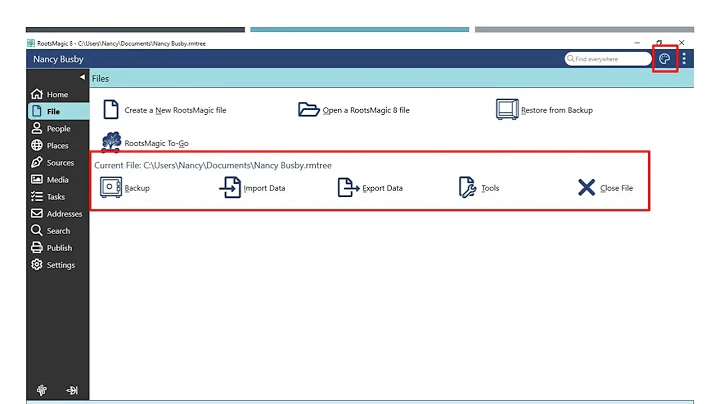720x404 pixels.
Task: Open the Media section
Action: 58,180
